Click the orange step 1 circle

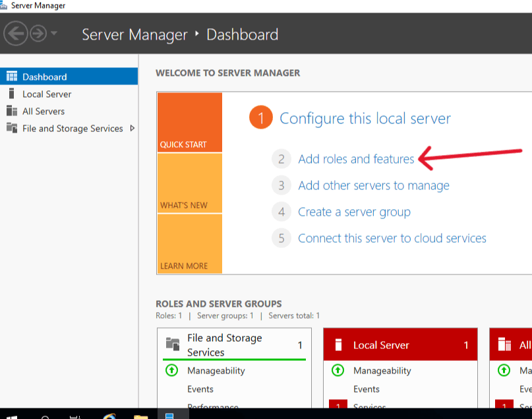pos(261,117)
